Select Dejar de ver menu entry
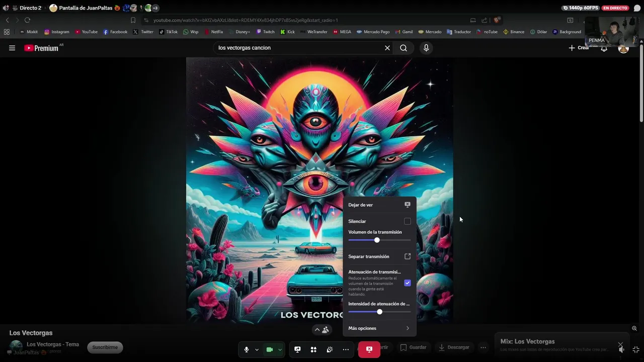The width and height of the screenshot is (644, 362). pos(379,205)
